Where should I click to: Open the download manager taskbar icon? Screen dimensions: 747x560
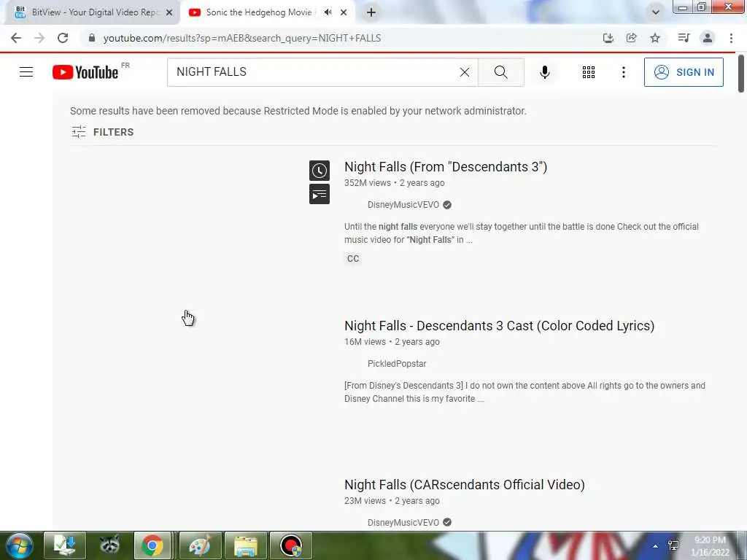[65, 545]
